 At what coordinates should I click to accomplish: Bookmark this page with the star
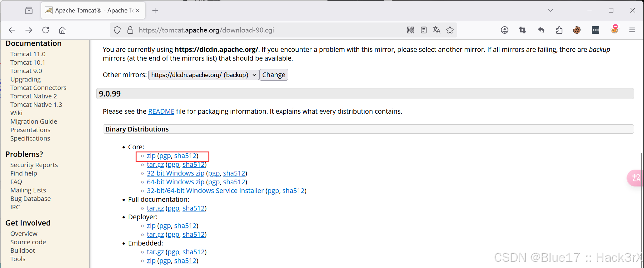click(x=450, y=30)
